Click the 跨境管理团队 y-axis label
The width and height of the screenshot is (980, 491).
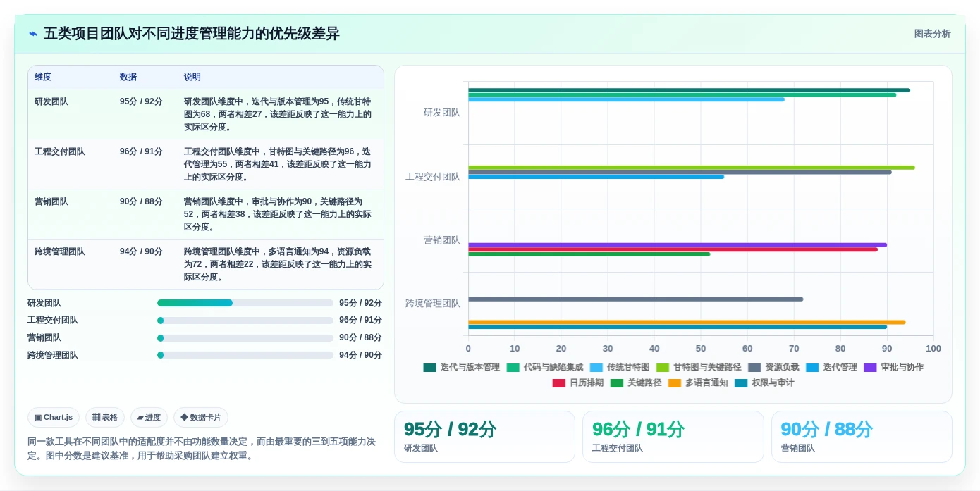433,304
